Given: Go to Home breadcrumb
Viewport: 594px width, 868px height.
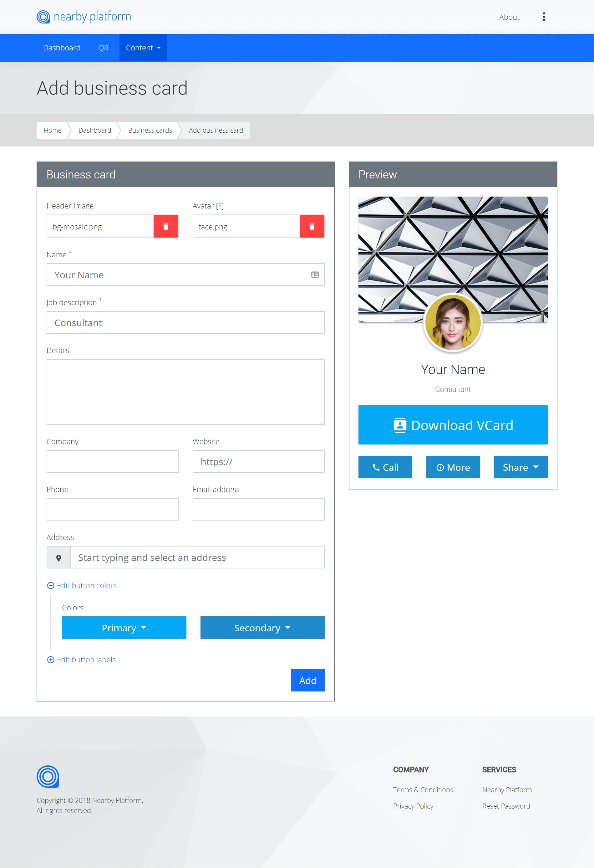Looking at the screenshot, I should pyautogui.click(x=53, y=130).
